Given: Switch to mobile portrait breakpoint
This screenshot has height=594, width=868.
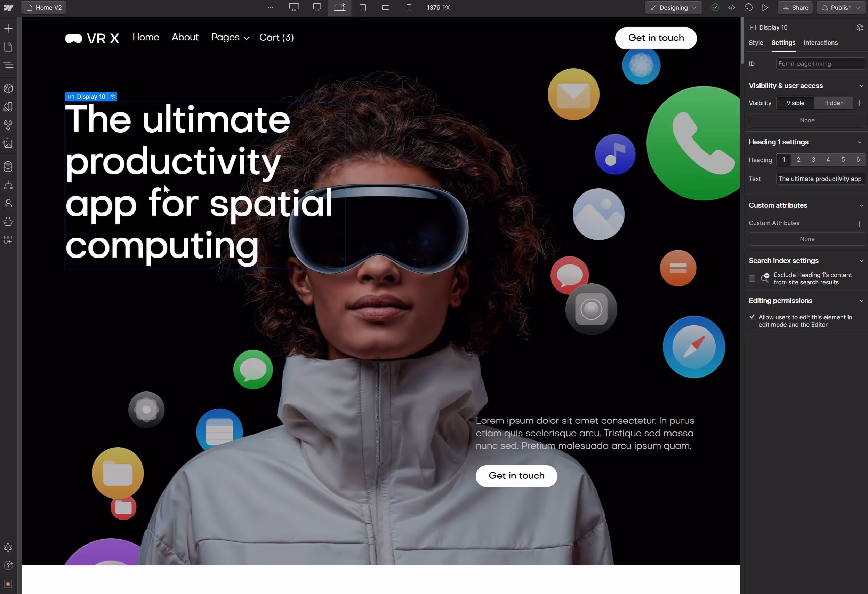Looking at the screenshot, I should [x=409, y=7].
